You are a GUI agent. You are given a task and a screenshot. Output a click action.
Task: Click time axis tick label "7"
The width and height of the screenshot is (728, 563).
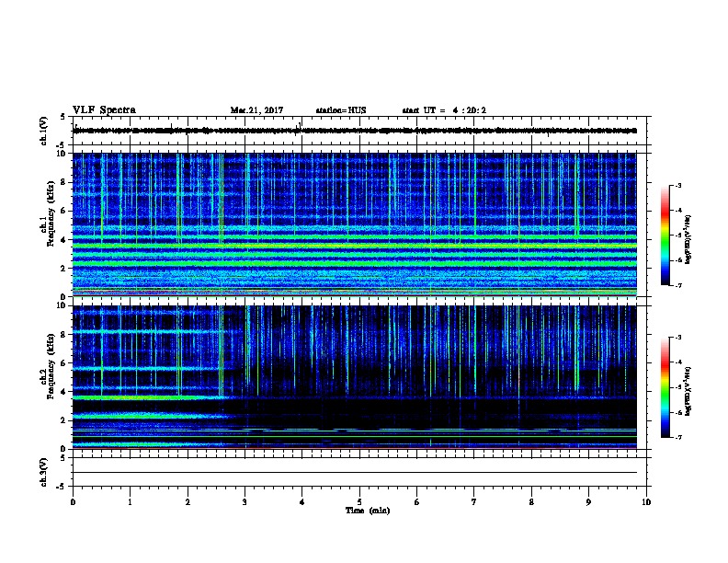point(474,502)
